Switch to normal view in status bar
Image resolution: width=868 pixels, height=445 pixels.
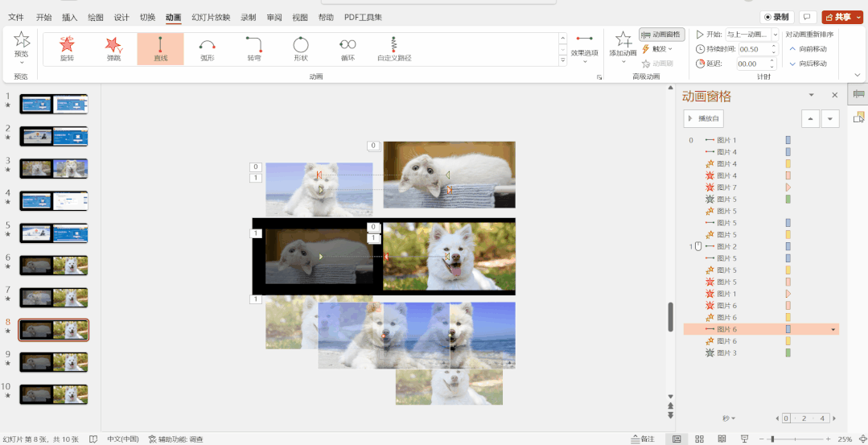677,439
